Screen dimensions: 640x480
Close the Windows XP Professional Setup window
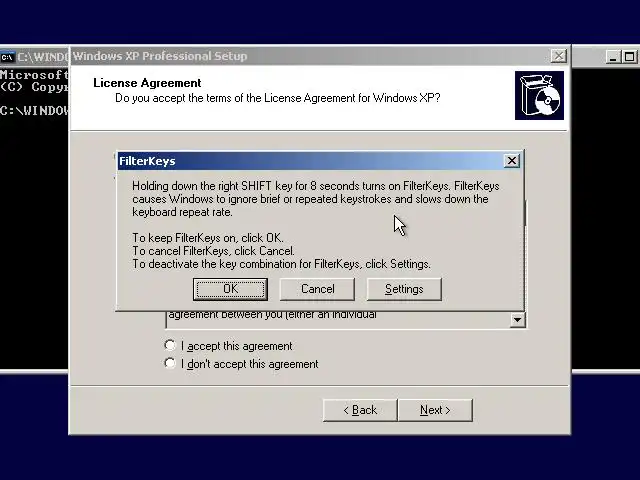coord(559,56)
